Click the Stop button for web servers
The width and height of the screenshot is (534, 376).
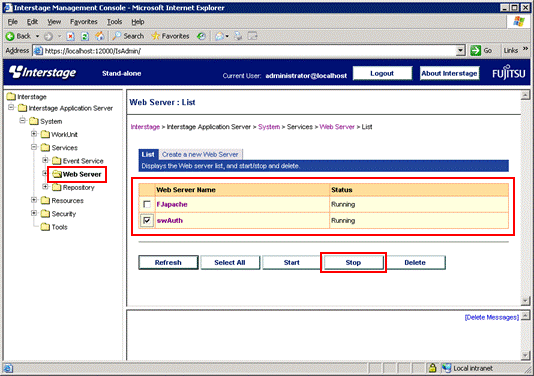pyautogui.click(x=353, y=263)
